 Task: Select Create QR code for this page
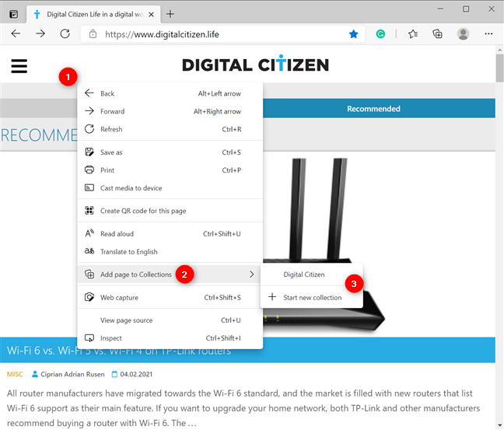(170, 211)
